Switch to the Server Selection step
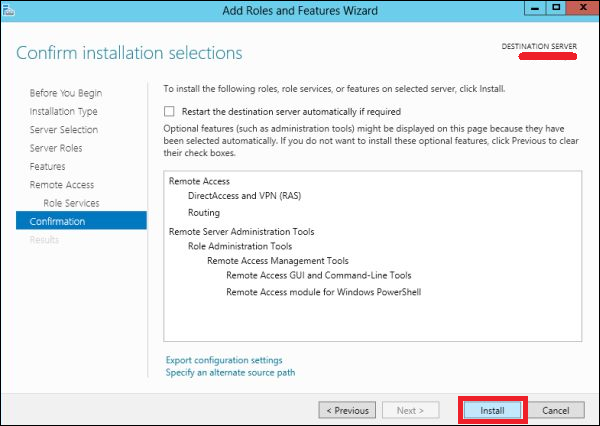 coord(64,130)
